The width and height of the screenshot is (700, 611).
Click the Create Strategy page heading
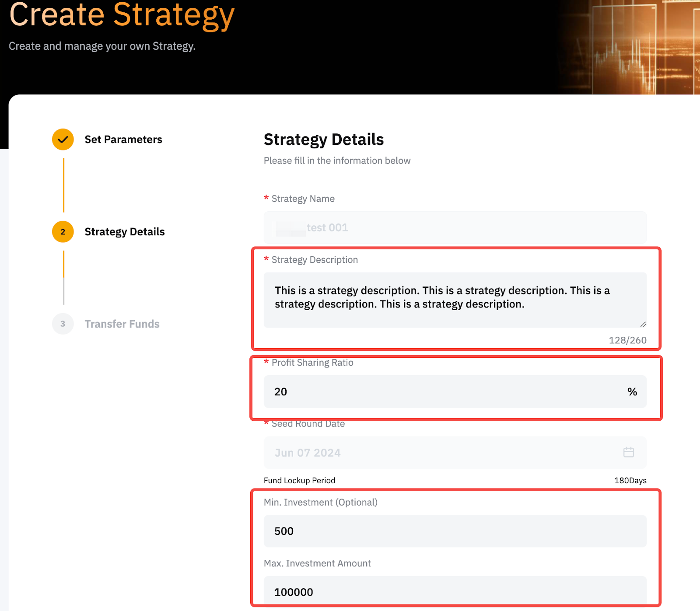[x=122, y=15]
